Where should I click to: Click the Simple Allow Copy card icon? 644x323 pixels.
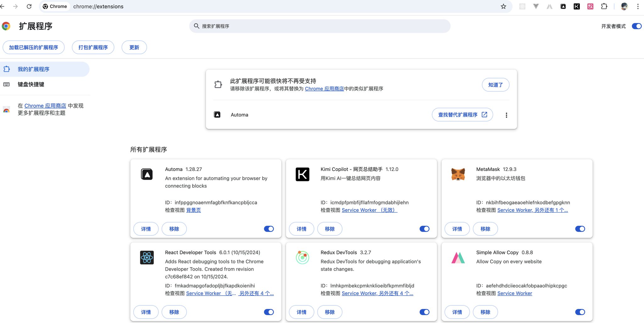pos(458,258)
